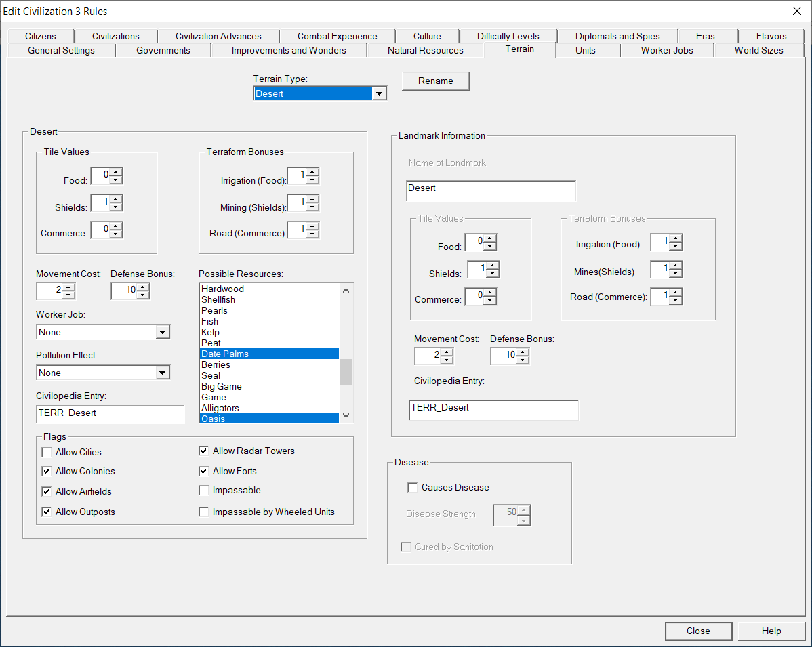This screenshot has height=647, width=812.
Task: Uncheck the Allow Outposts checkbox
Action: tap(47, 512)
